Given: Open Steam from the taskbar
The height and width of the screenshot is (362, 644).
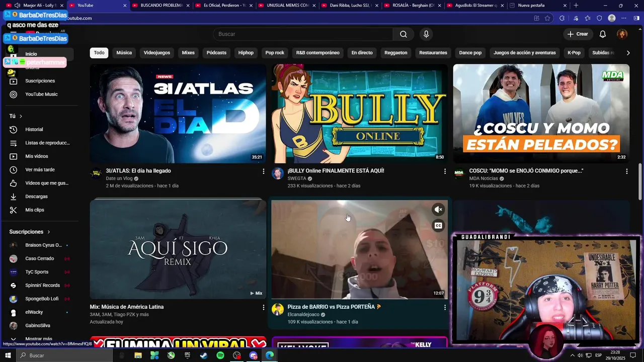Looking at the screenshot, I should 204,355.
